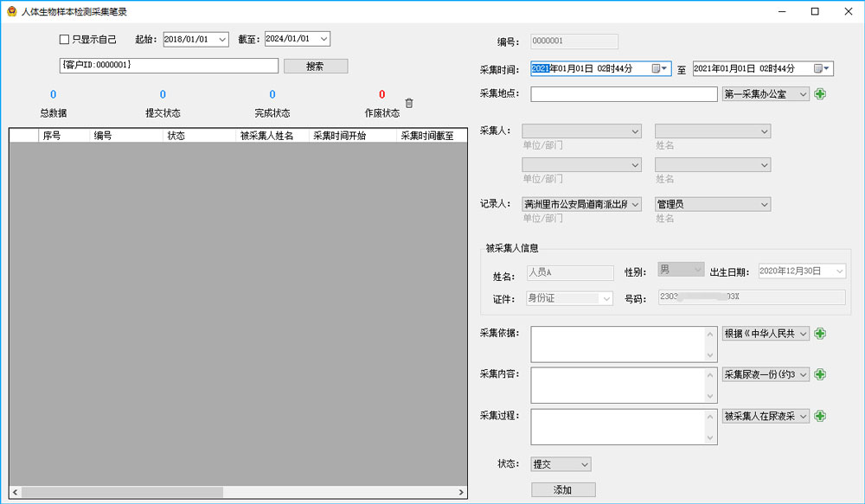Open 记录人 管理员 name dropdown
The width and height of the screenshot is (865, 504).
pyautogui.click(x=763, y=205)
